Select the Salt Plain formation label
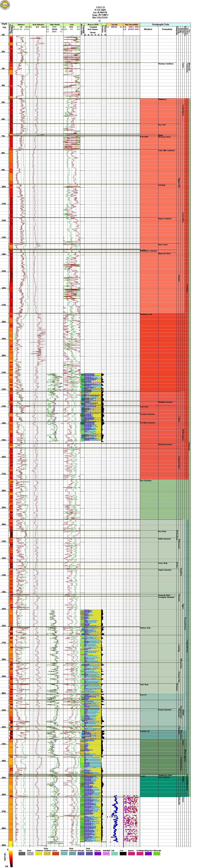 point(162,185)
